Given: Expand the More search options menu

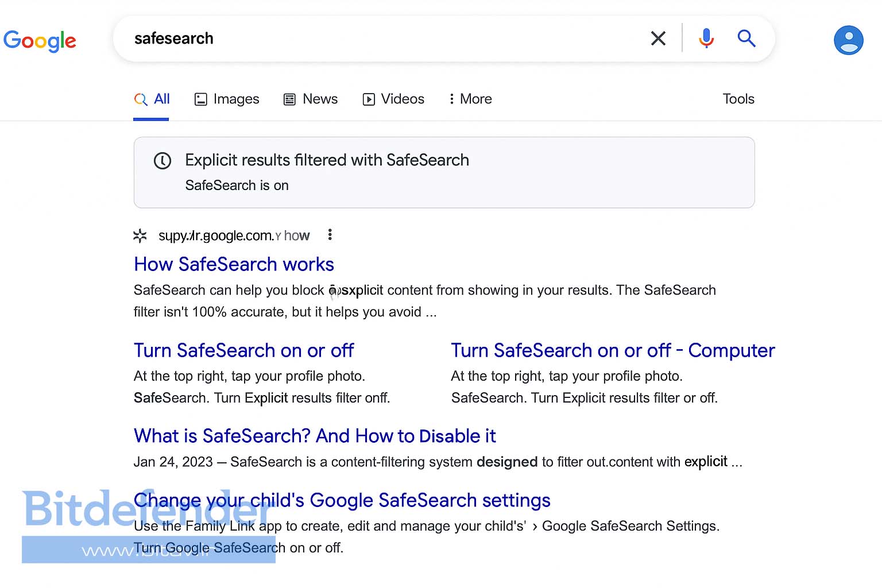Looking at the screenshot, I should point(470,99).
